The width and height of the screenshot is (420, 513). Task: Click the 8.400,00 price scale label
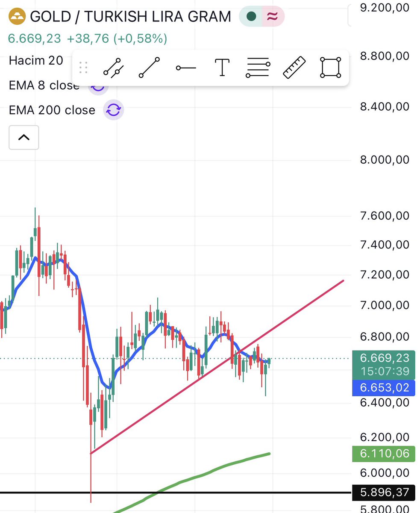pos(385,106)
